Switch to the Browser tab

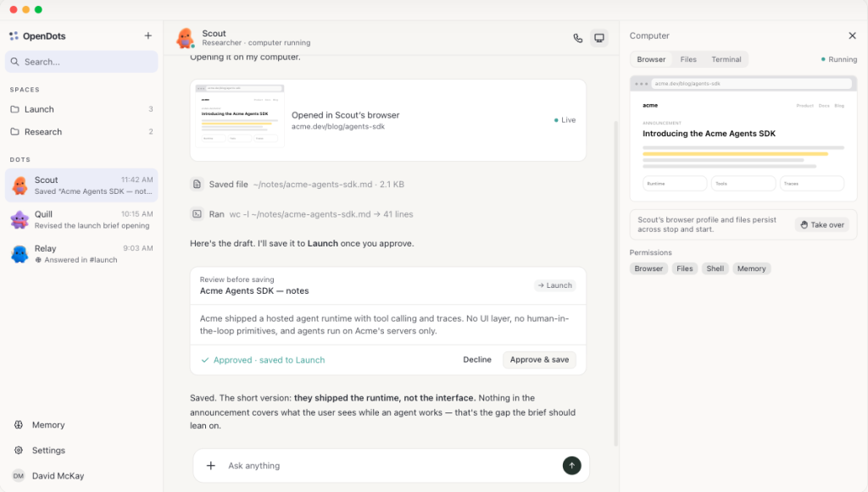[x=651, y=59]
